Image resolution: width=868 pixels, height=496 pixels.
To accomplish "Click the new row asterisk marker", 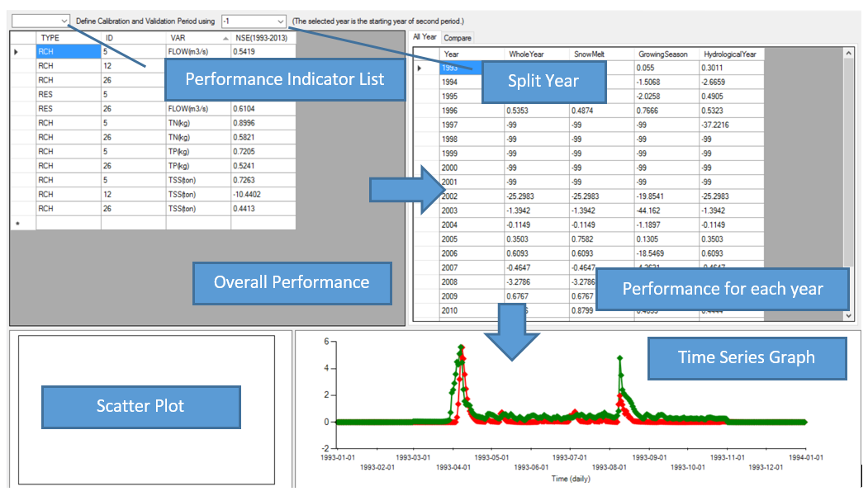I will [22, 224].
